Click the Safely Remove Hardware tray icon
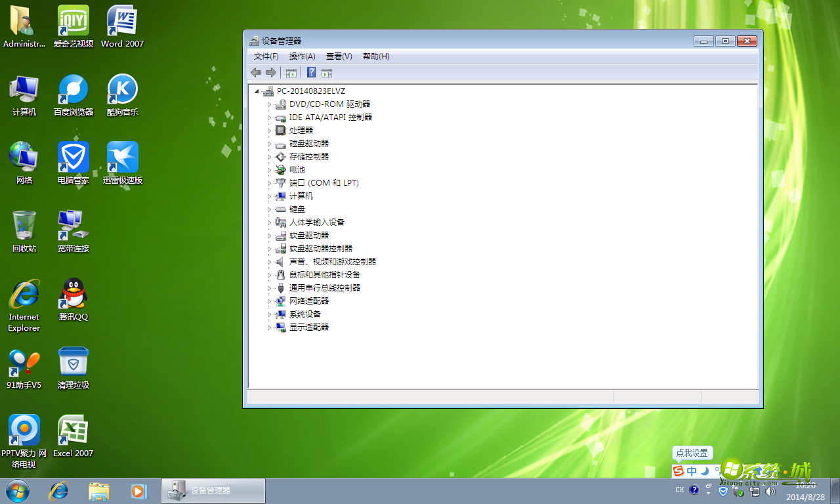 click(736, 491)
